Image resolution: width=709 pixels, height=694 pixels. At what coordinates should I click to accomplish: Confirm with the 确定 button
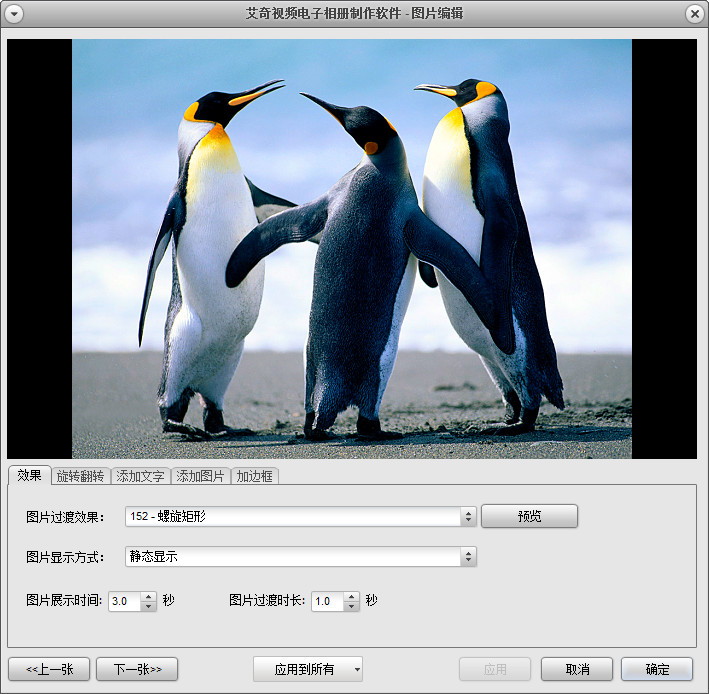pos(657,669)
